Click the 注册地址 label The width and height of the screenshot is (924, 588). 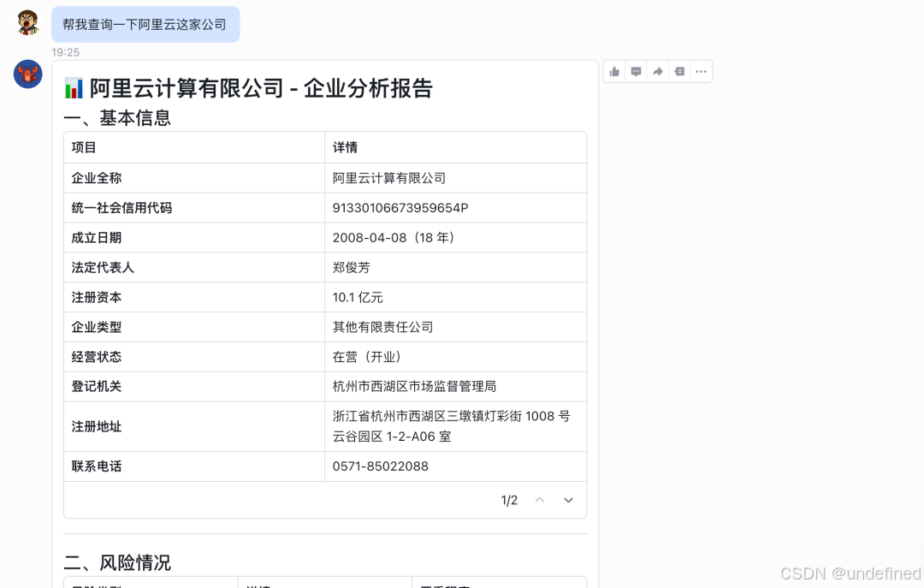click(x=97, y=426)
